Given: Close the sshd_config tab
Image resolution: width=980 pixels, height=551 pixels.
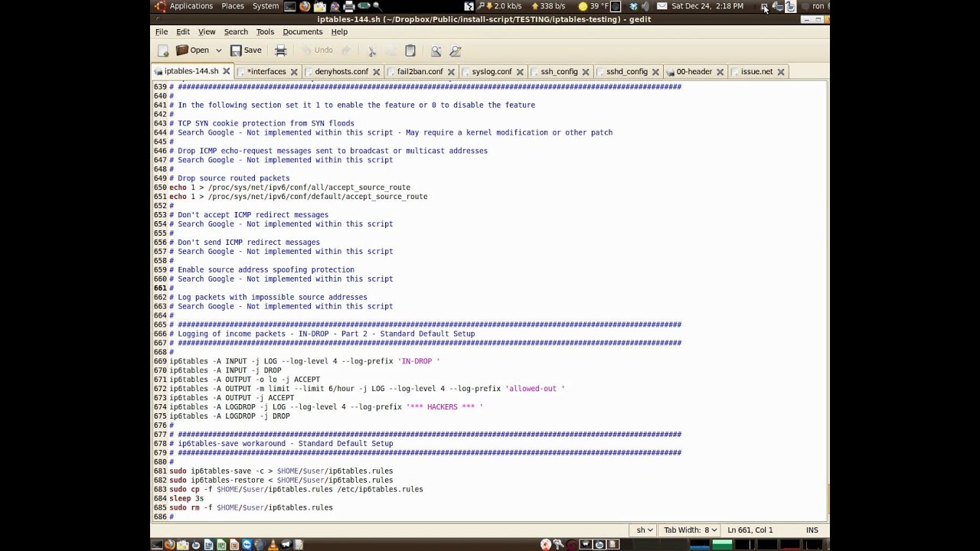Looking at the screenshot, I should pos(656,71).
